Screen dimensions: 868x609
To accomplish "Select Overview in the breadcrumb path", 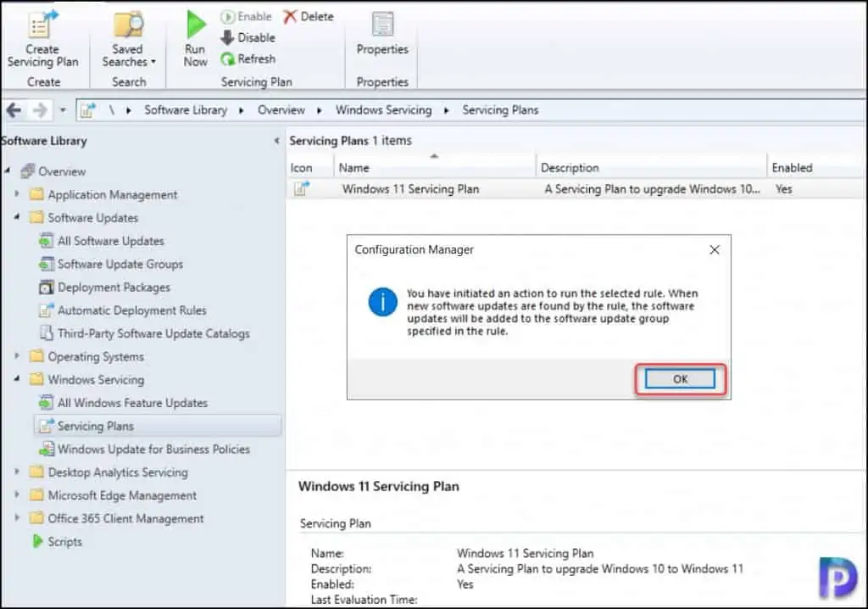I will coord(281,110).
